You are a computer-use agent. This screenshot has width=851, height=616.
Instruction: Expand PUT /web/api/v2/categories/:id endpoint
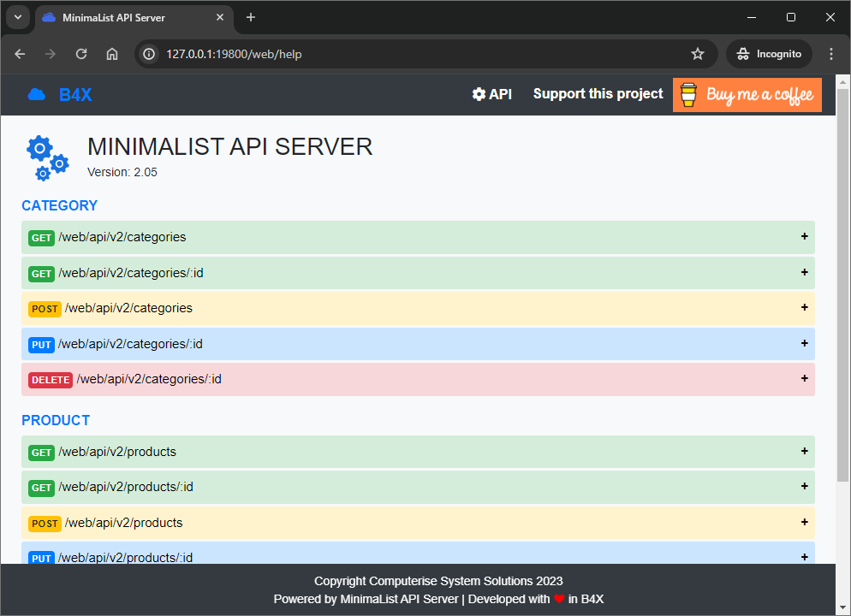click(418, 344)
